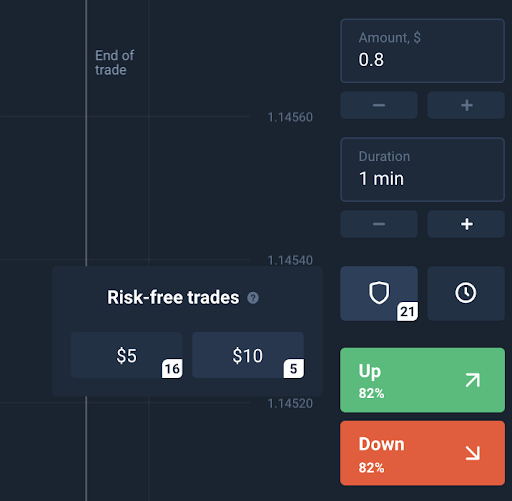Decrease the amount with the minus button
Viewport: 512px width, 501px height.
tap(379, 105)
